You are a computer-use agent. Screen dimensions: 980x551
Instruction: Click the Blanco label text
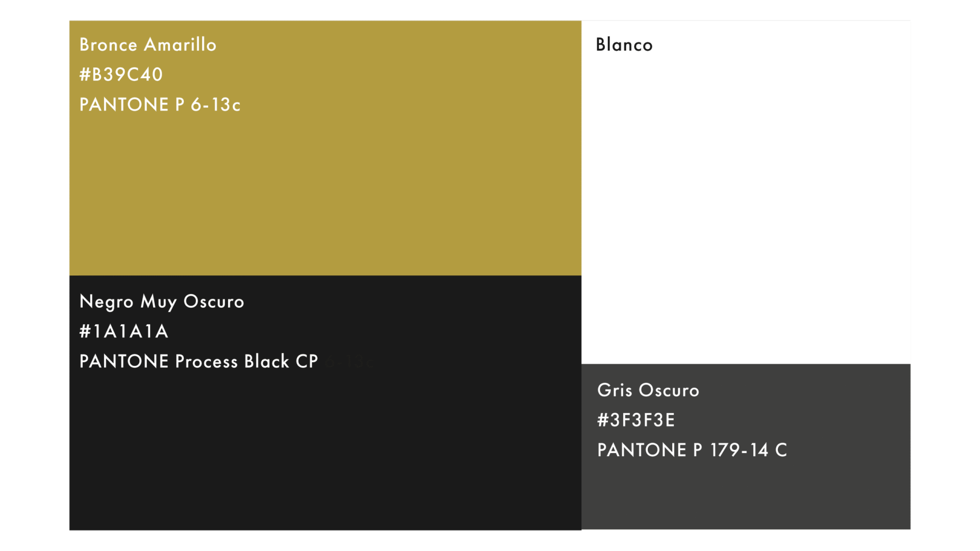click(624, 44)
